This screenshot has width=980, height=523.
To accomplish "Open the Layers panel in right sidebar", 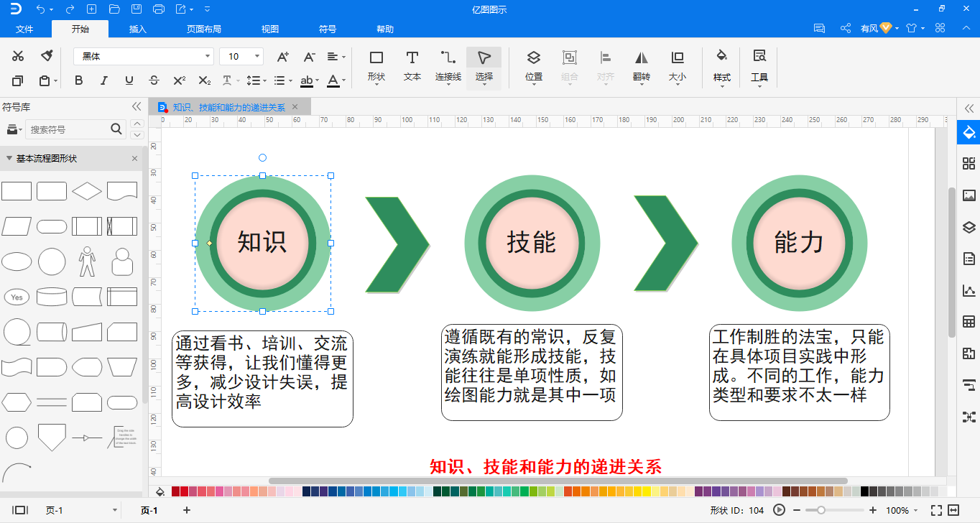I will coord(969,228).
